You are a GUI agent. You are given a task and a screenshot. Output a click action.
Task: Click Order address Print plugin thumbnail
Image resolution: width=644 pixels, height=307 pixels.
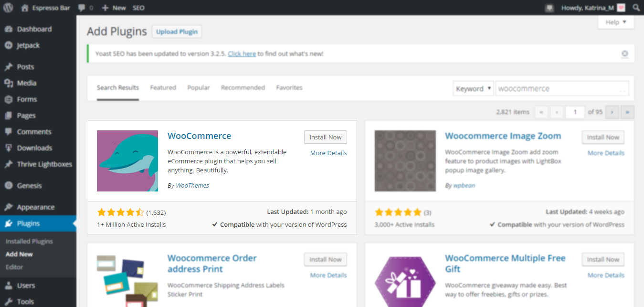127,280
